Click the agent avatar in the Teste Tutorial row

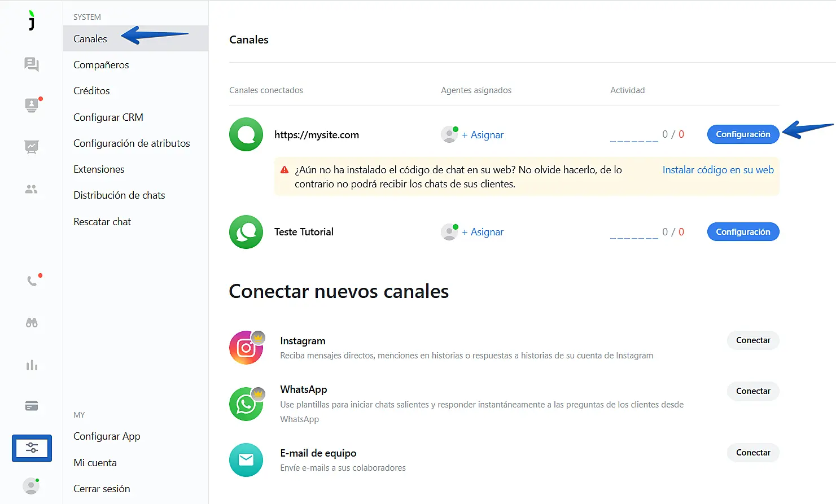click(x=449, y=232)
